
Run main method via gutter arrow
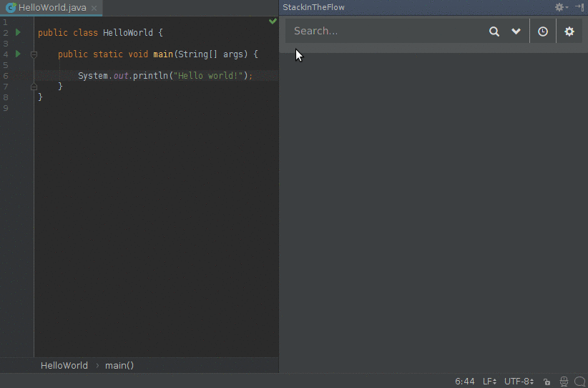18,54
